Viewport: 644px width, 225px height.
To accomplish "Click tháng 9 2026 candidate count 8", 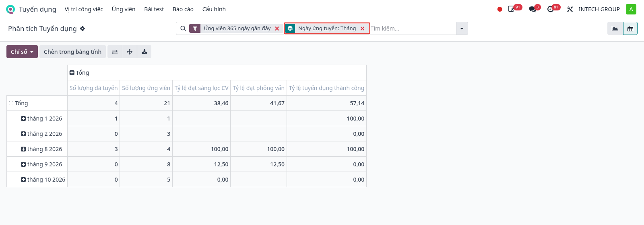I will coord(146,164).
